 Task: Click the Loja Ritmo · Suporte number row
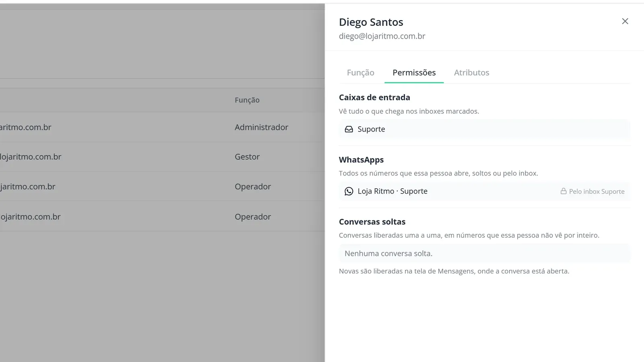pos(485,191)
